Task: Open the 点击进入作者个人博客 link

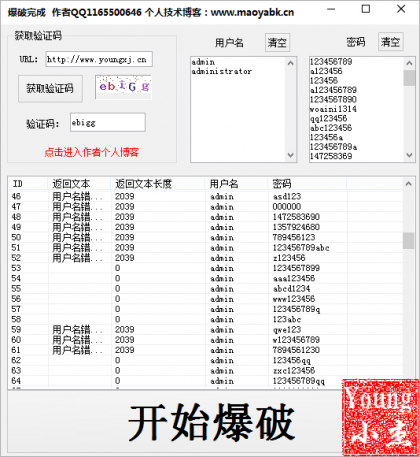Action: (x=91, y=152)
